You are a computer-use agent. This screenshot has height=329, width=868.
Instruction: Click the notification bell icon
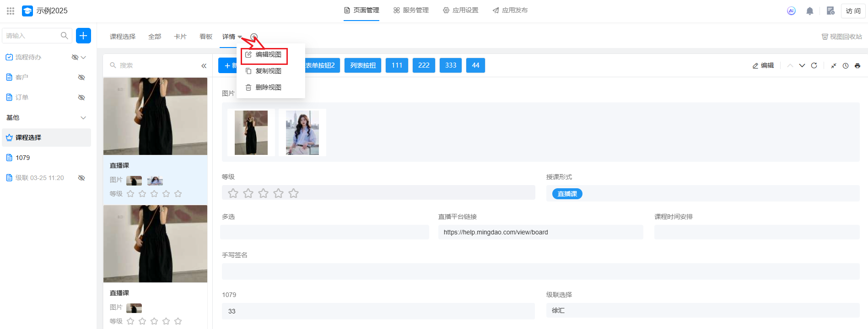pos(809,11)
